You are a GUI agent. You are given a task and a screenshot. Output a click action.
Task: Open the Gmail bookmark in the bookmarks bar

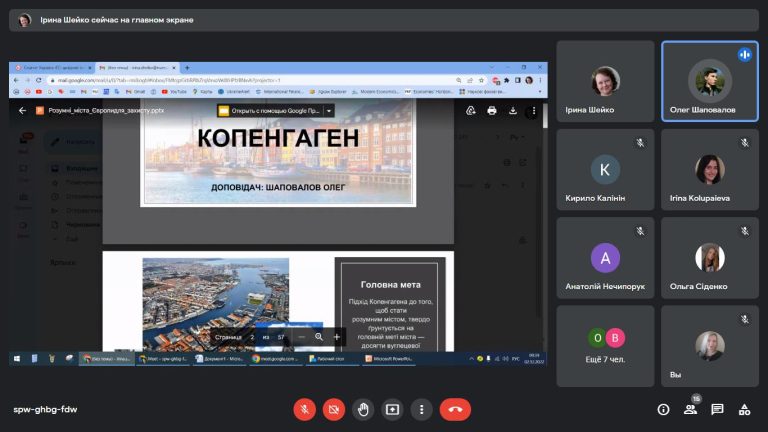(136, 92)
